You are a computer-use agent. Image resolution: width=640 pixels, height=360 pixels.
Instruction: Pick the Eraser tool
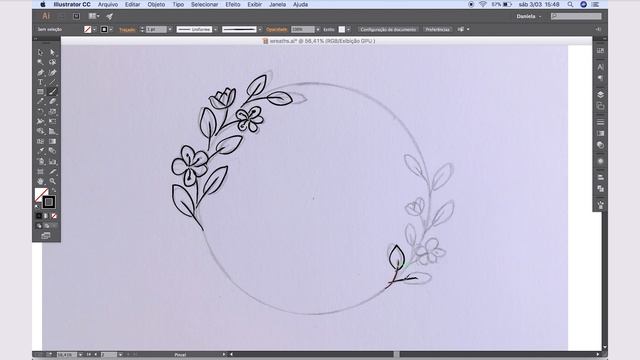point(52,102)
